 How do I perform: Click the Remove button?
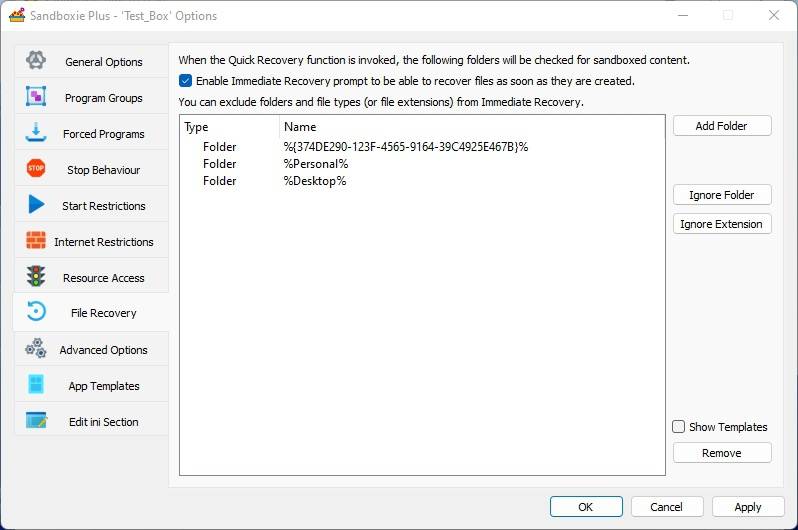(722, 453)
